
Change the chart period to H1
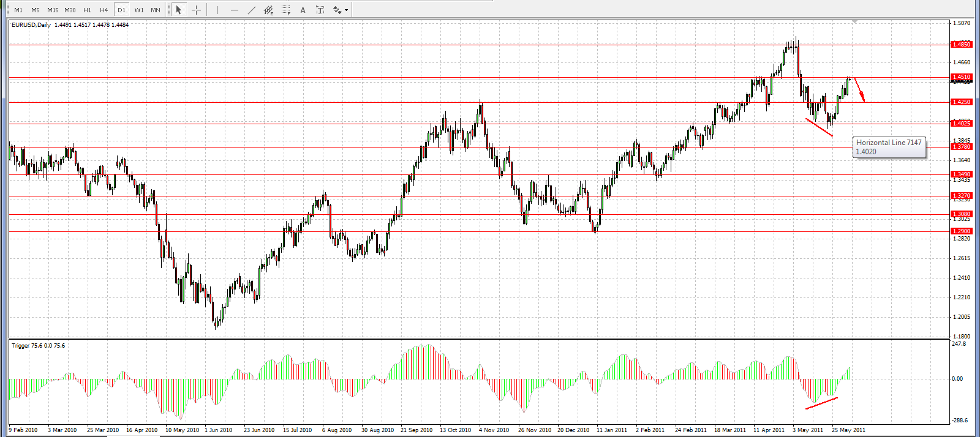tap(87, 10)
